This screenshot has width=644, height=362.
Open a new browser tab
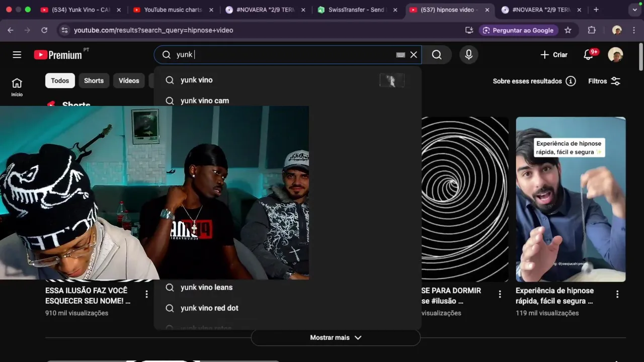(596, 10)
